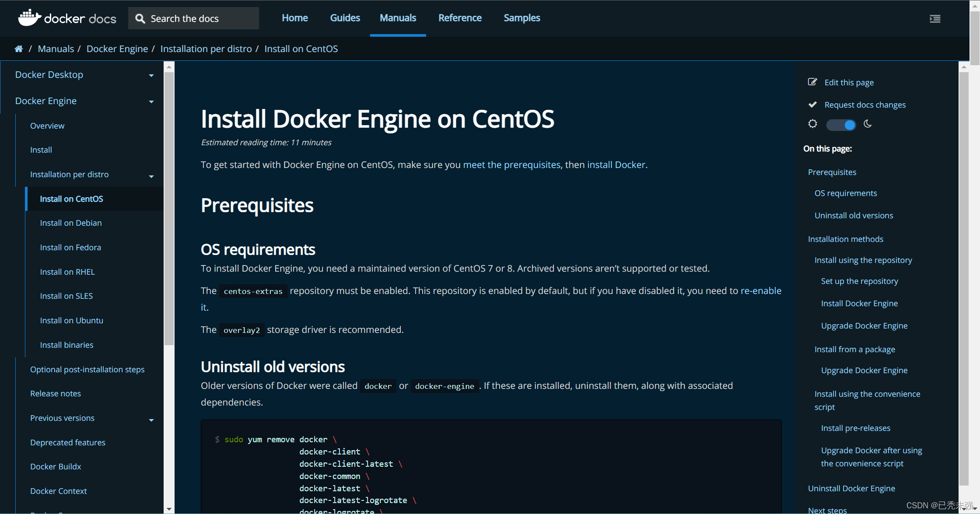Click the moon dark-mode icon
This screenshot has width=980, height=514.
[x=868, y=124]
